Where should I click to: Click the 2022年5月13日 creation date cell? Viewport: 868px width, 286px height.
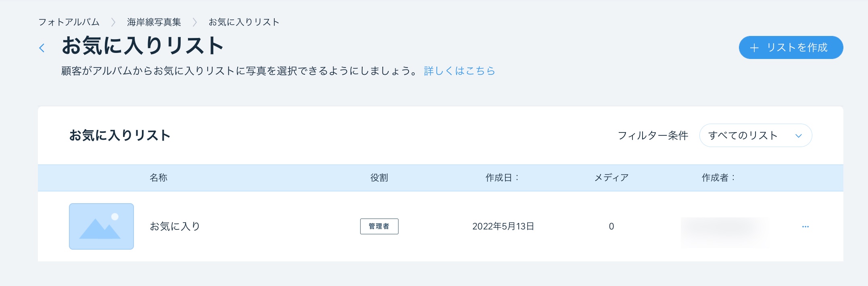pos(503,227)
